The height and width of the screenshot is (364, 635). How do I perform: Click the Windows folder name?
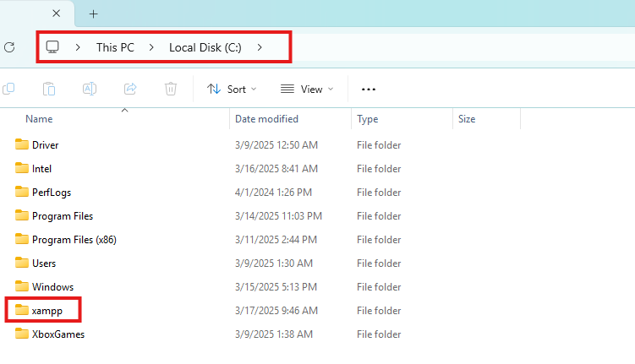point(52,287)
